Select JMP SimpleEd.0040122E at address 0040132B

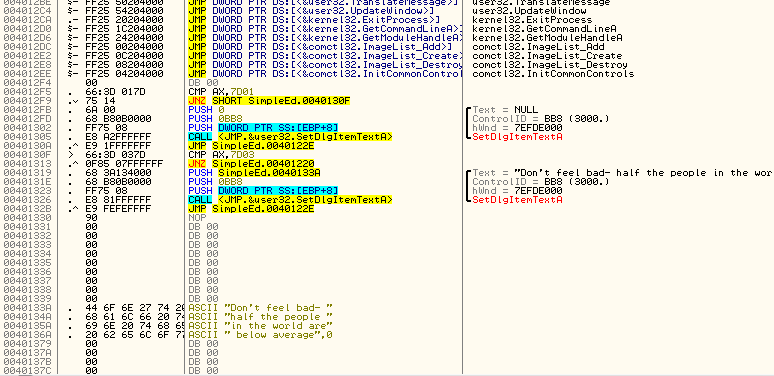[251, 209]
